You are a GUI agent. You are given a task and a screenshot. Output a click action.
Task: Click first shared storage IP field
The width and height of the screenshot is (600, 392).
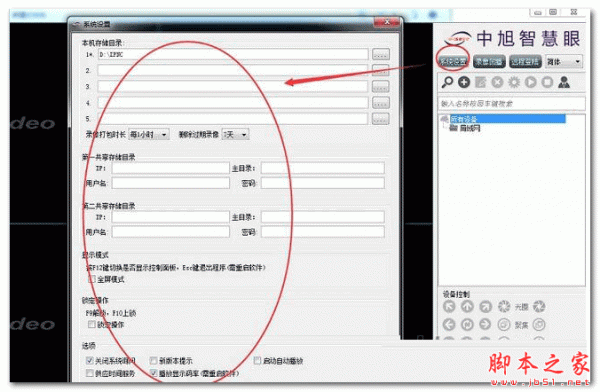[x=171, y=168]
